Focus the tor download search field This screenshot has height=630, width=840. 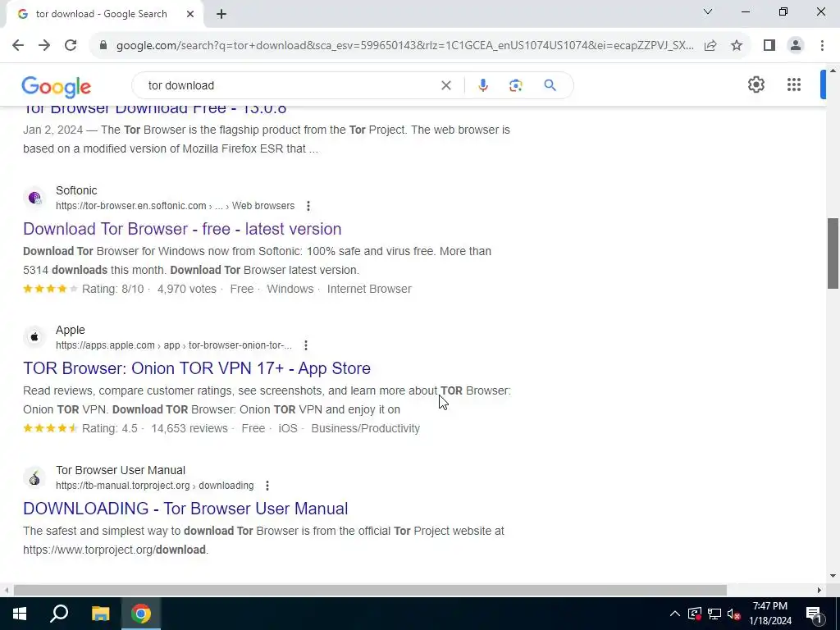(290, 85)
